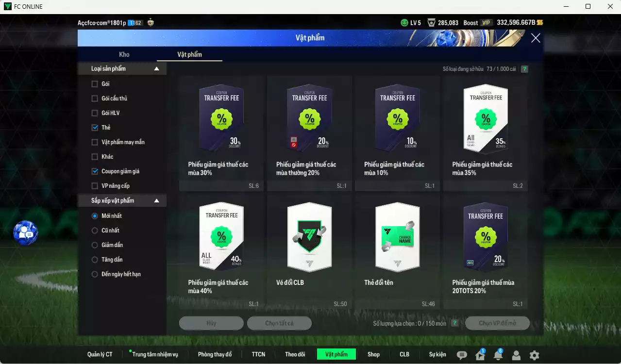Open the chat bubble icon in bottom bar
621x364 pixels.
tap(462, 355)
